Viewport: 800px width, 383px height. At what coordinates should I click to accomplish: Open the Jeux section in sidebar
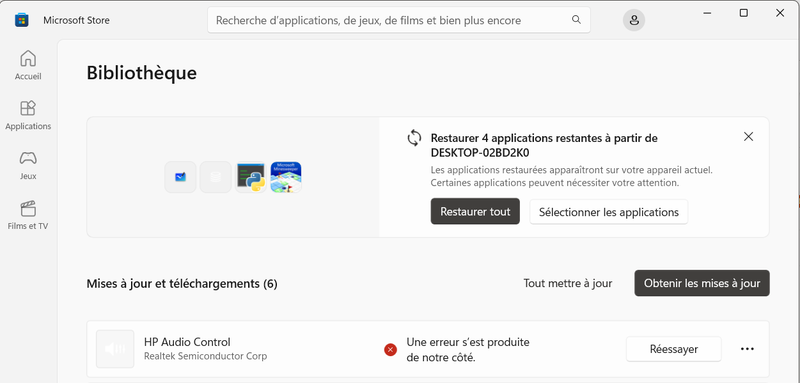point(28,165)
